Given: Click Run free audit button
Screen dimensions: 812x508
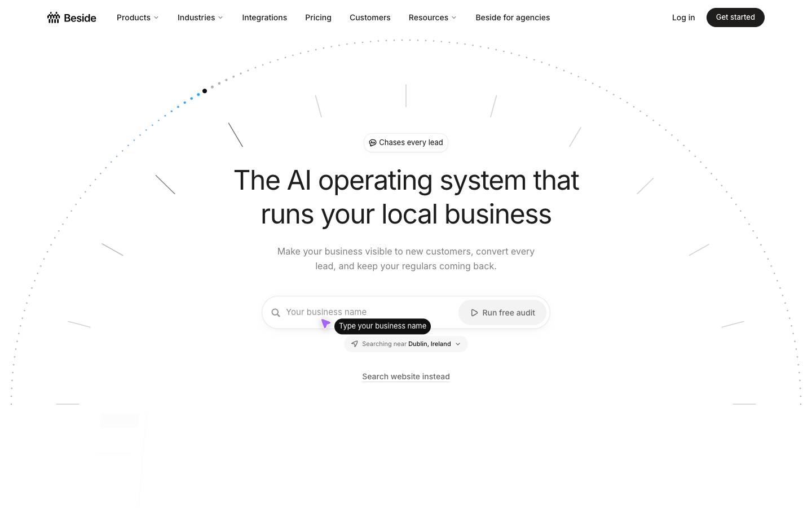Looking at the screenshot, I should tap(502, 313).
